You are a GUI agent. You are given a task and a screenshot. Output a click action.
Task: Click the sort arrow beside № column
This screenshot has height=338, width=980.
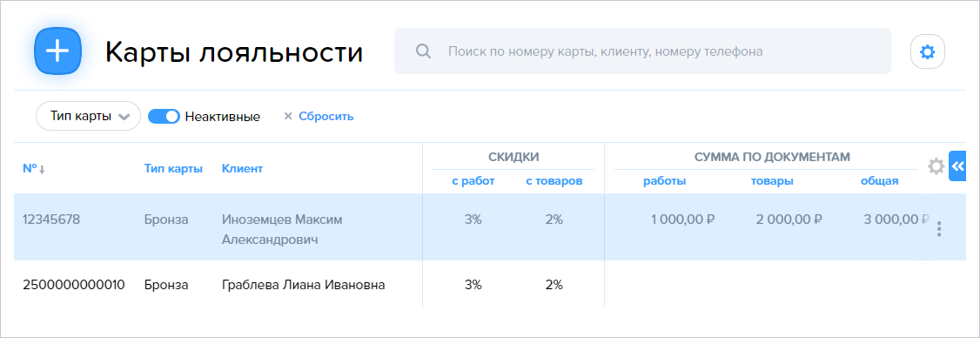pos(42,170)
